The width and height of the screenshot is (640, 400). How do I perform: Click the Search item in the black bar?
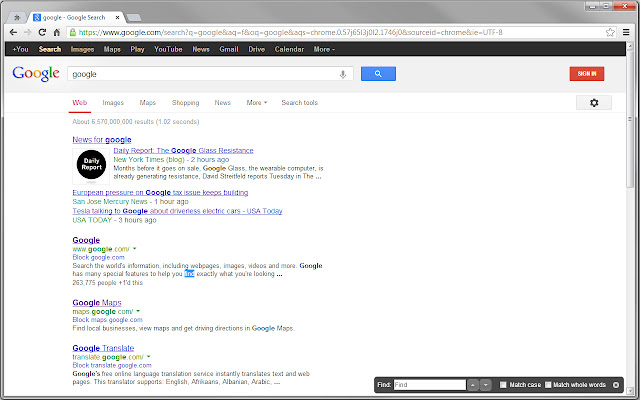pos(50,49)
